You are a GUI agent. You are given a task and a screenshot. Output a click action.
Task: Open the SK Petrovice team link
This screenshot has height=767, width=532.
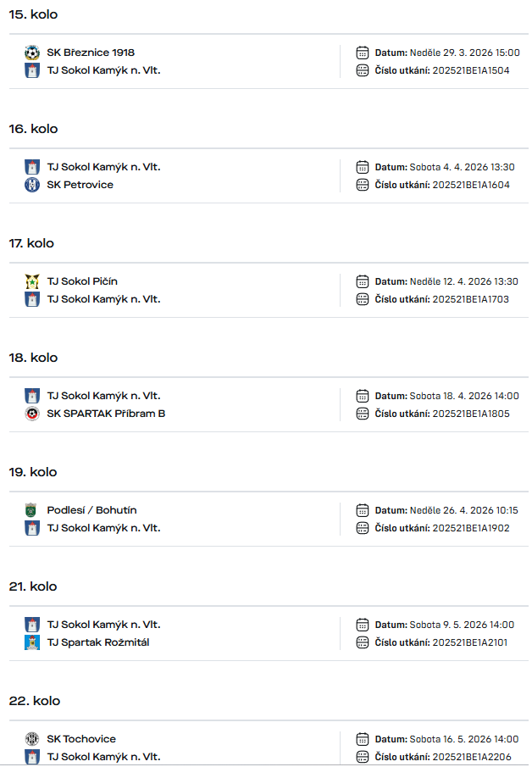click(80, 185)
